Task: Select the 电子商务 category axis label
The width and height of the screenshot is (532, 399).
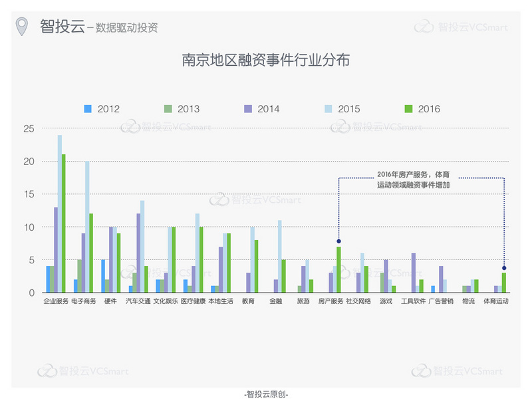Action: pos(84,301)
